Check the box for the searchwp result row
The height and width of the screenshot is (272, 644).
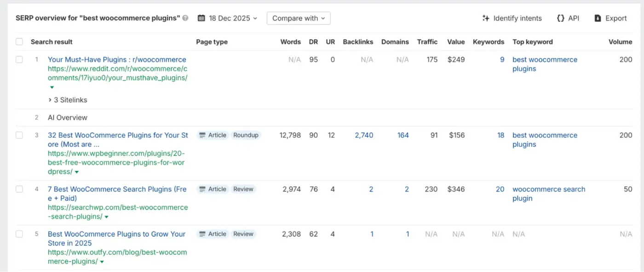pyautogui.click(x=19, y=189)
